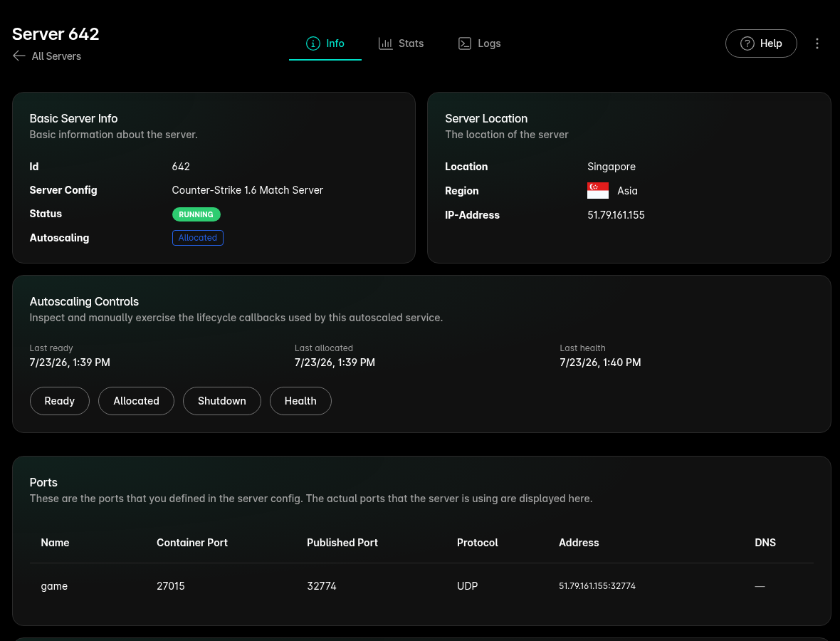Viewport: 840px width, 641px height.
Task: Switch to the Logs tab
Action: tap(480, 43)
